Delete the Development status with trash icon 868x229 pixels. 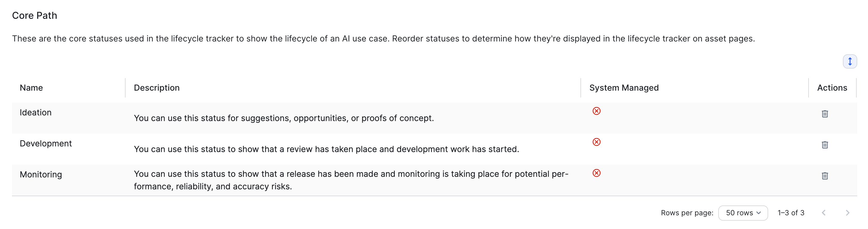pos(825,145)
